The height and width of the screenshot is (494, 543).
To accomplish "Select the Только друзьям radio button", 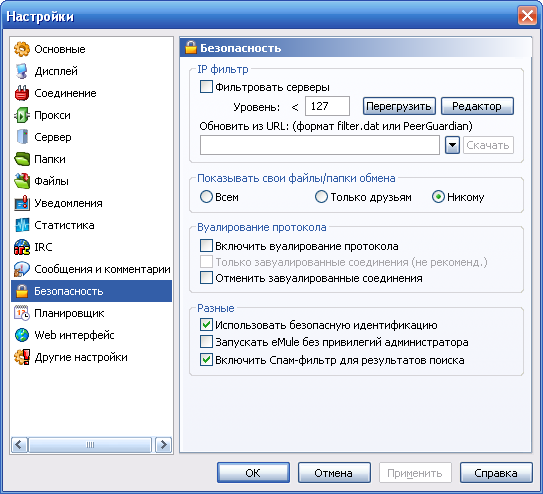I will point(321,197).
